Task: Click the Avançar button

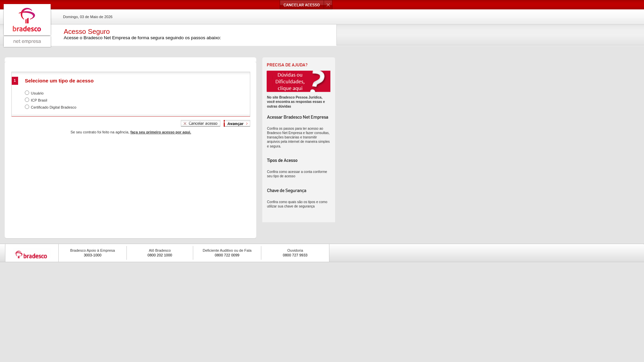Action: [x=237, y=123]
